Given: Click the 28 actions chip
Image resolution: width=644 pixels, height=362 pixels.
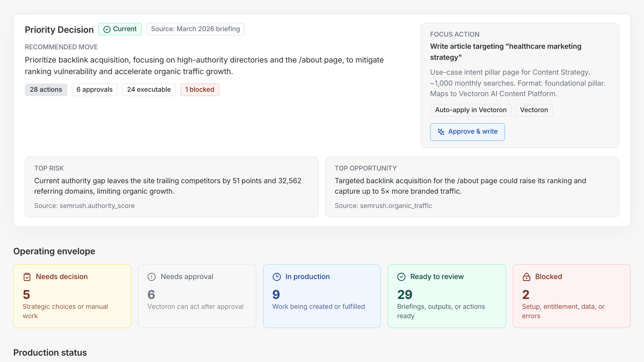Looking at the screenshot, I should pos(46,90).
